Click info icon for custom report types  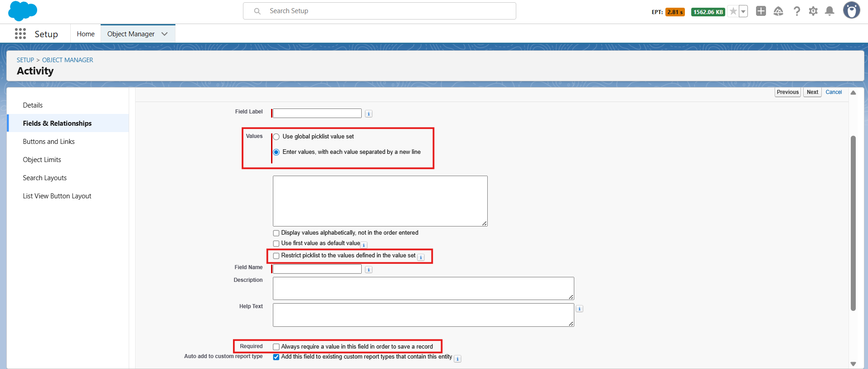(x=457, y=359)
